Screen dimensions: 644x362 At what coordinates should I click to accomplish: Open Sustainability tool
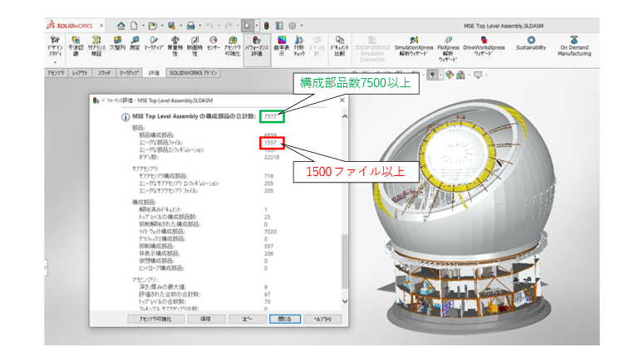[x=531, y=43]
